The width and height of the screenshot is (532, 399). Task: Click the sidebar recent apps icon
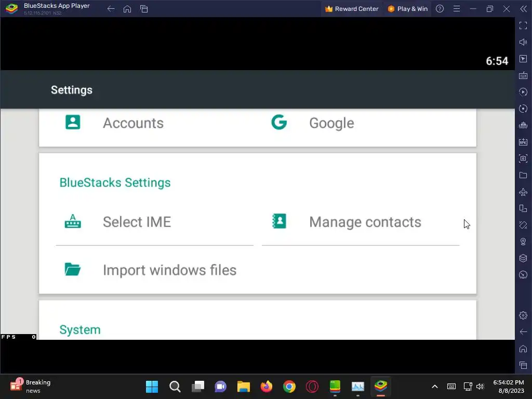pyautogui.click(x=523, y=365)
